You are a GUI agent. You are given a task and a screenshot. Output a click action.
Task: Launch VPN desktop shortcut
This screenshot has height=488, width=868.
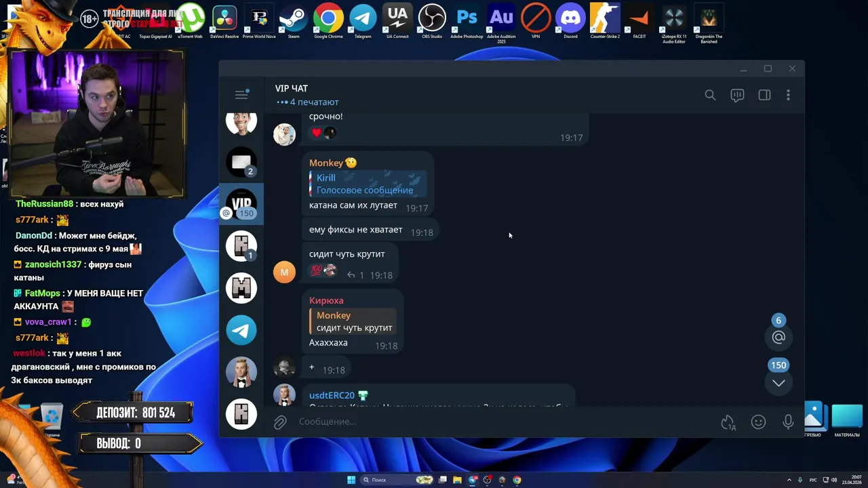point(536,21)
